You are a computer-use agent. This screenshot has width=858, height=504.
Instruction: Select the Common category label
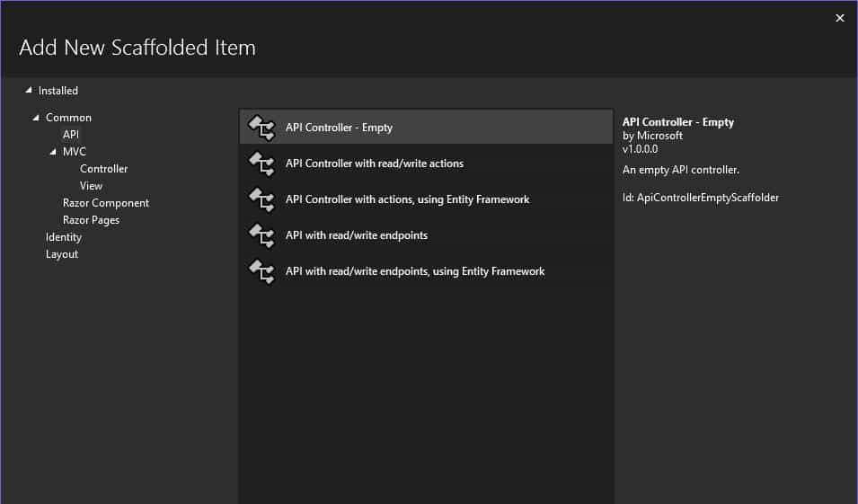[x=68, y=117]
